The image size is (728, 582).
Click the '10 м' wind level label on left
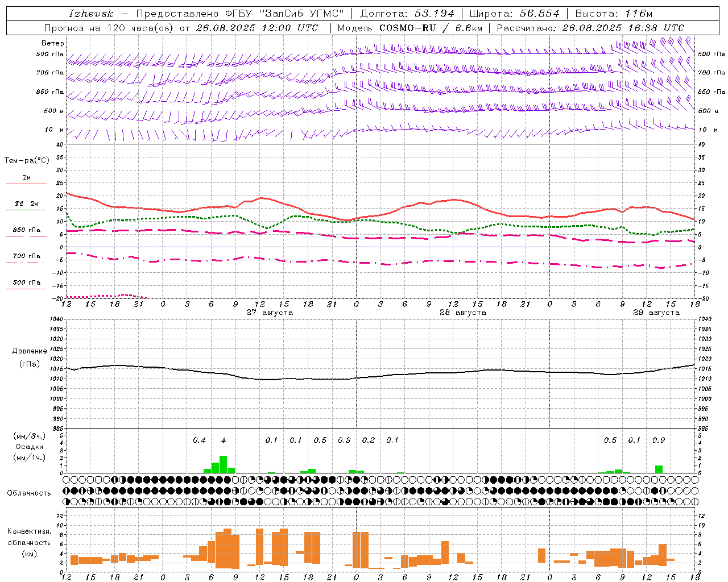point(55,130)
